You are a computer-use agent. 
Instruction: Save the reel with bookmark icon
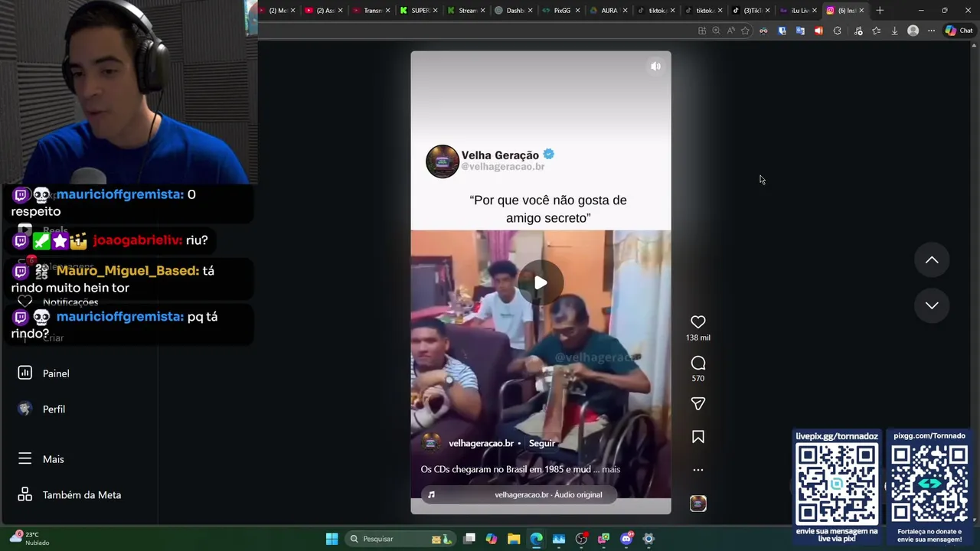tap(697, 437)
